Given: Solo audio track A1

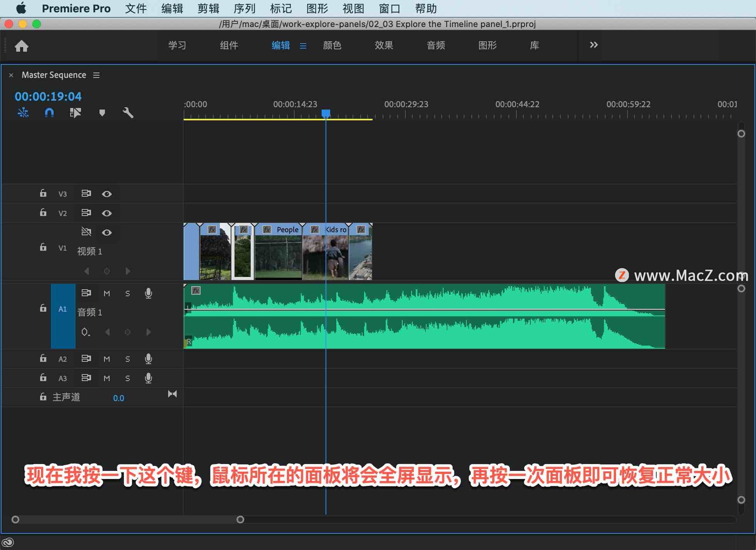Looking at the screenshot, I should coord(128,293).
